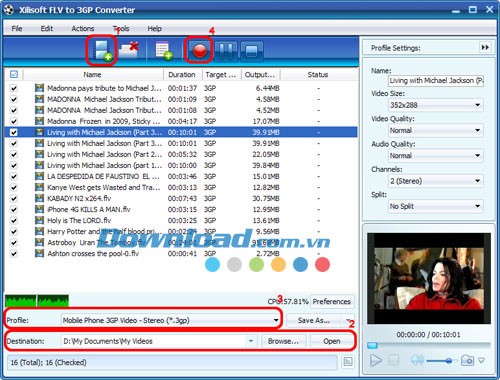The width and height of the screenshot is (500, 380).
Task: Open the Audio Quality dropdown
Action: tap(436, 156)
